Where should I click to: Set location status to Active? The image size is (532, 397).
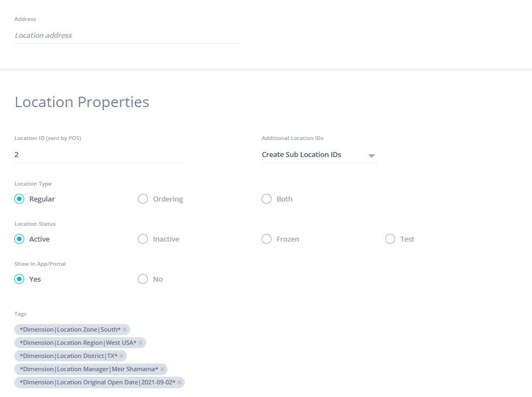[x=19, y=239]
